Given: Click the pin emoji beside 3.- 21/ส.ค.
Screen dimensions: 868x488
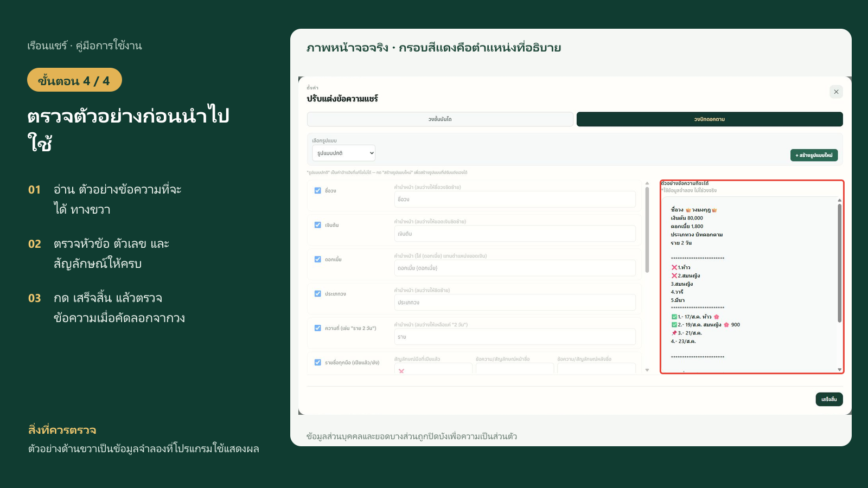Looking at the screenshot, I should pyautogui.click(x=674, y=333).
